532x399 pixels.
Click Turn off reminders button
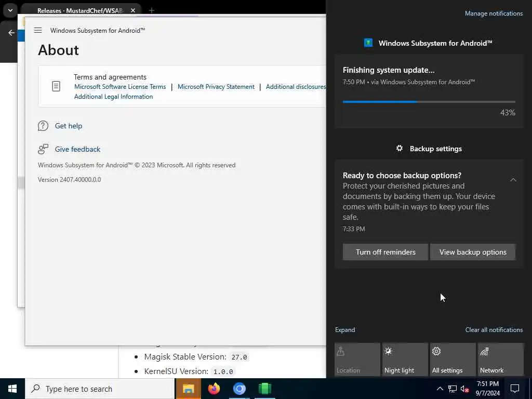click(x=385, y=252)
